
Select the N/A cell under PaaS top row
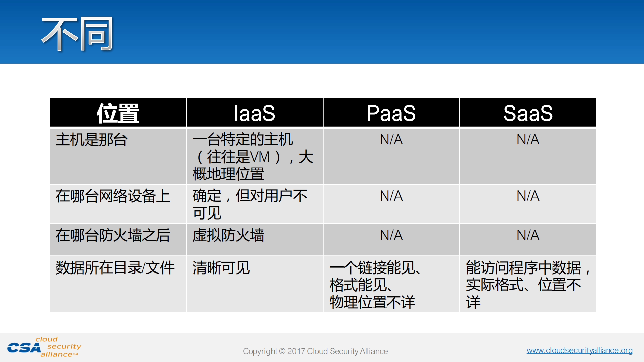(x=391, y=140)
